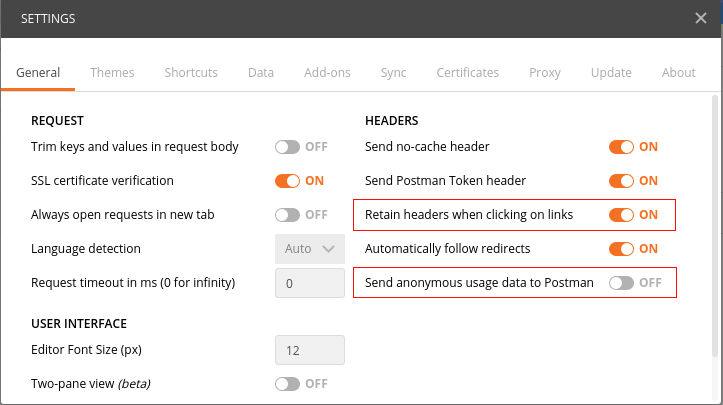Open the Certificates tab
Image resolution: width=723 pixels, height=405 pixels.
pyautogui.click(x=467, y=73)
